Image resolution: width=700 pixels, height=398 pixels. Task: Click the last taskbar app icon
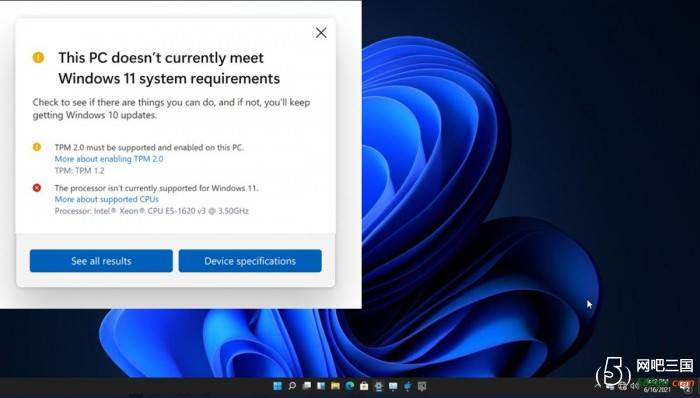point(422,386)
